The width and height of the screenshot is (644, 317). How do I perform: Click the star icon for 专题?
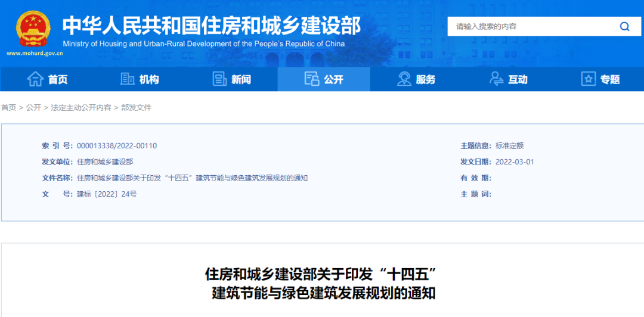[589, 79]
